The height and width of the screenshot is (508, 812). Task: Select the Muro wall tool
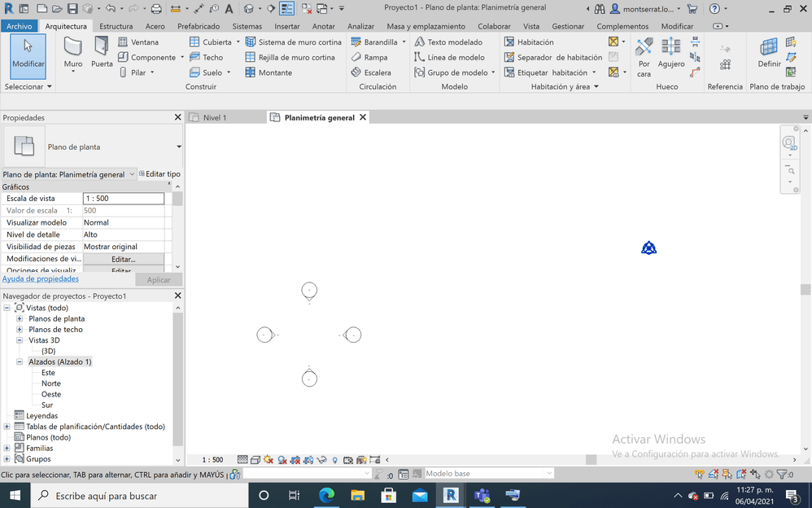pos(73,54)
